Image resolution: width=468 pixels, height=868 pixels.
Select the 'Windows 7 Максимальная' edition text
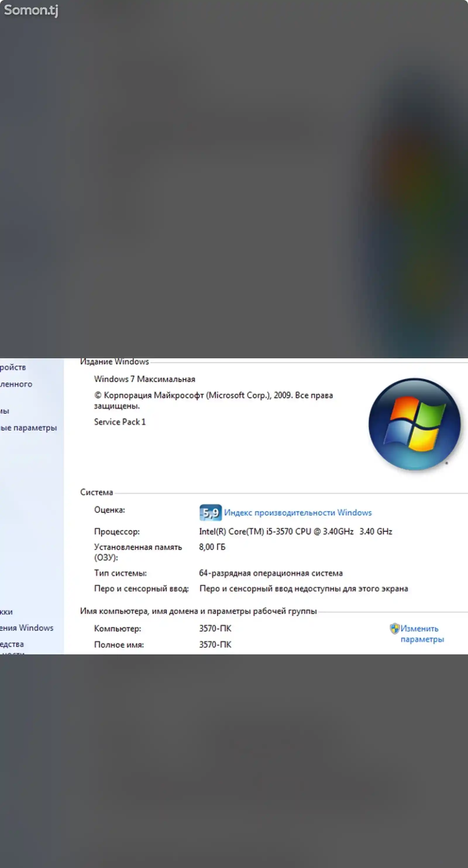(144, 379)
